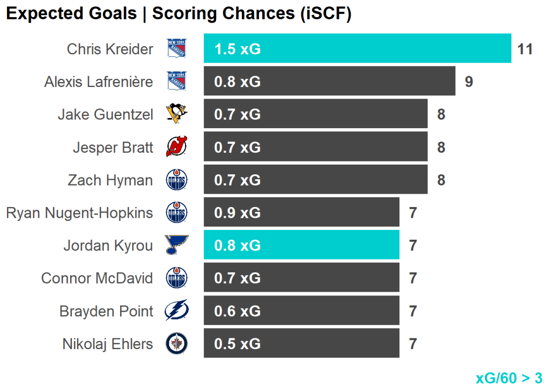Select the Lightning logo next to Brayden Point
Screen dimensions: 549x392
(176, 310)
